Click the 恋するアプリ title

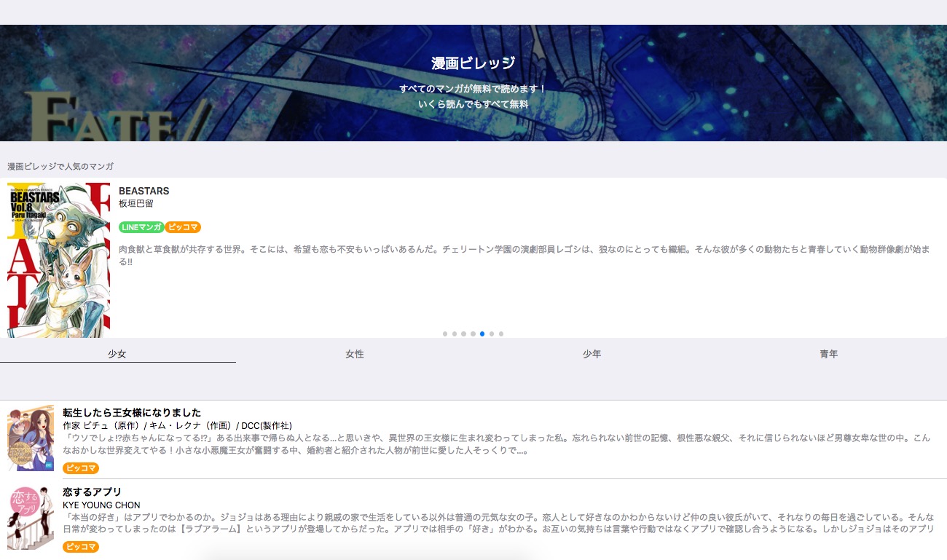[x=92, y=492]
